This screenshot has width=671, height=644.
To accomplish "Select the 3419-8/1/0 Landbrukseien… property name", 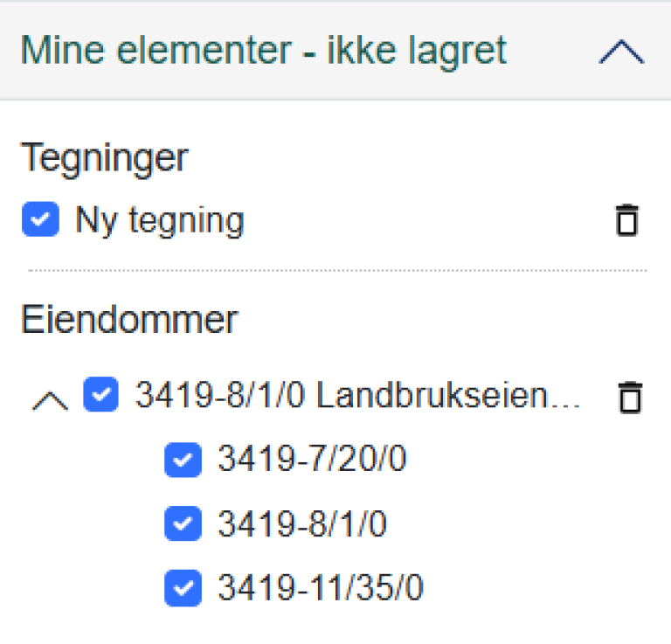I will (349, 397).
